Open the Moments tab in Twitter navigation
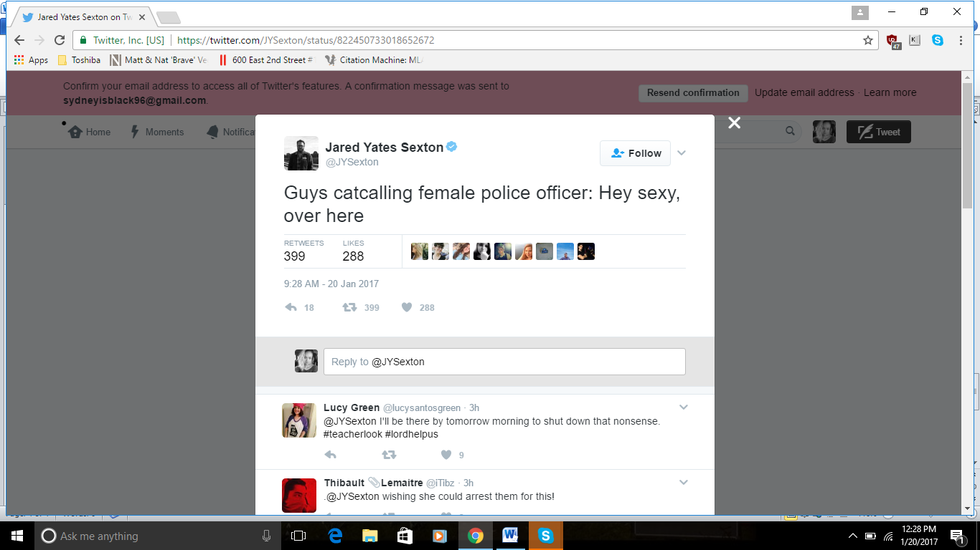980x550 pixels. tap(157, 132)
